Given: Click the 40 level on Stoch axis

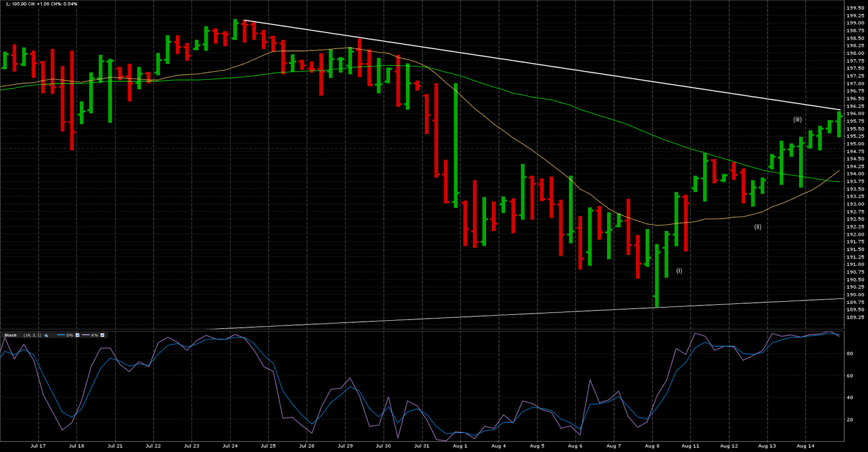Looking at the screenshot, I should pyautogui.click(x=850, y=398).
